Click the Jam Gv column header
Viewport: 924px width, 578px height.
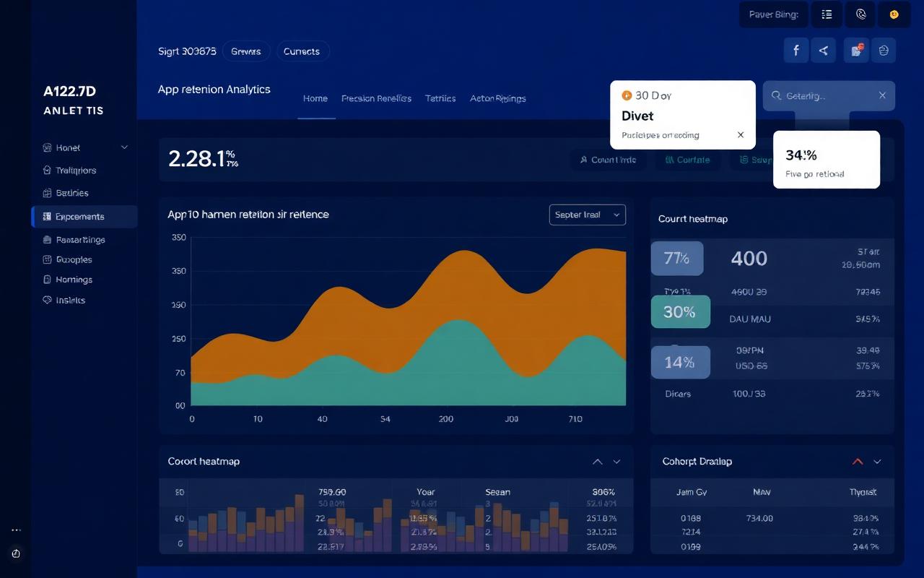(x=691, y=492)
